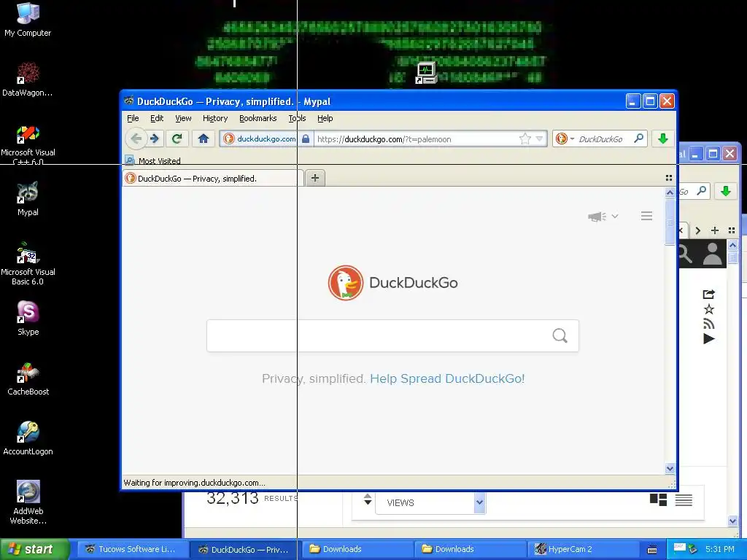Select the CacheBoost desktop shortcut
The width and height of the screenshot is (747, 560).
tap(28, 378)
